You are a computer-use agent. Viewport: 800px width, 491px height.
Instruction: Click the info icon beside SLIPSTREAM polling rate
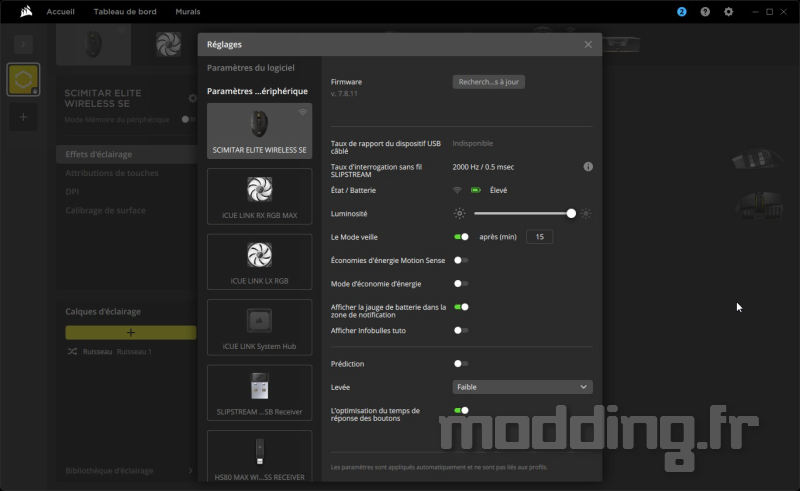click(588, 167)
